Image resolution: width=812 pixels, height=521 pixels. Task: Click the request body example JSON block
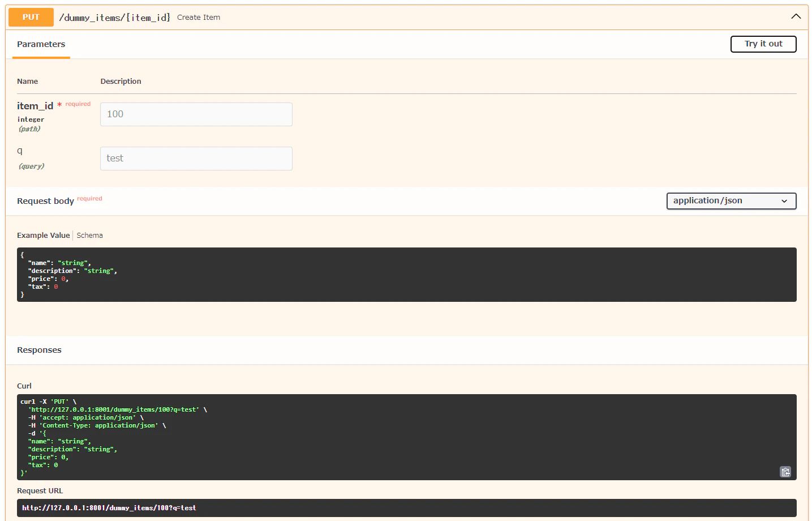pos(406,275)
